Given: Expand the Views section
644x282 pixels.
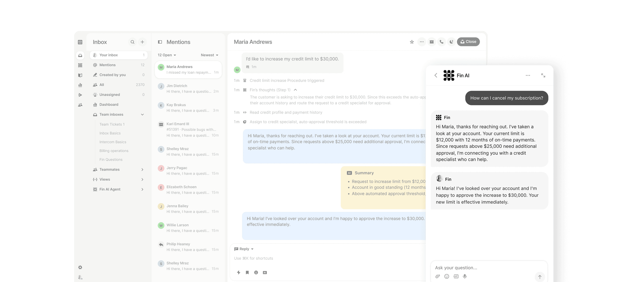Looking at the screenshot, I should [142, 179].
